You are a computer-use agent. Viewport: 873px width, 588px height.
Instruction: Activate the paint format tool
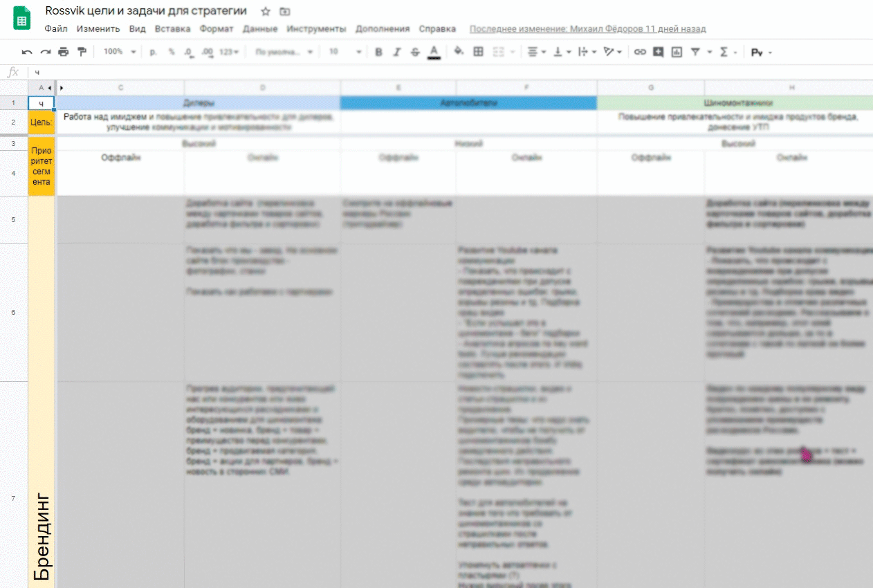pos(82,52)
